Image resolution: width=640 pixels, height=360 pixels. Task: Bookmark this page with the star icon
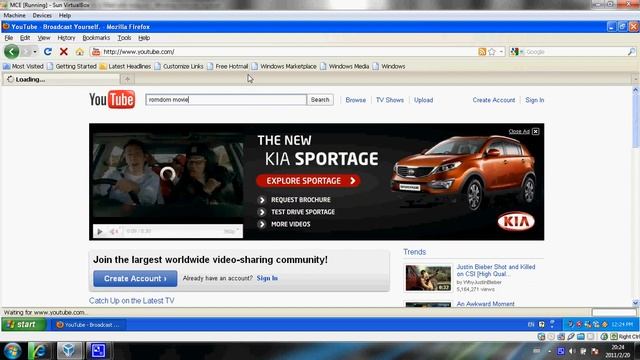click(x=492, y=52)
